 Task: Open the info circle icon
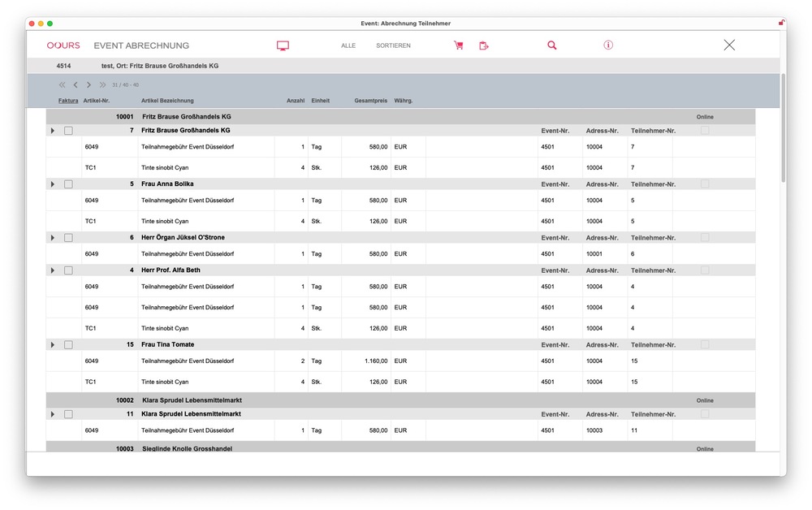pyautogui.click(x=608, y=45)
